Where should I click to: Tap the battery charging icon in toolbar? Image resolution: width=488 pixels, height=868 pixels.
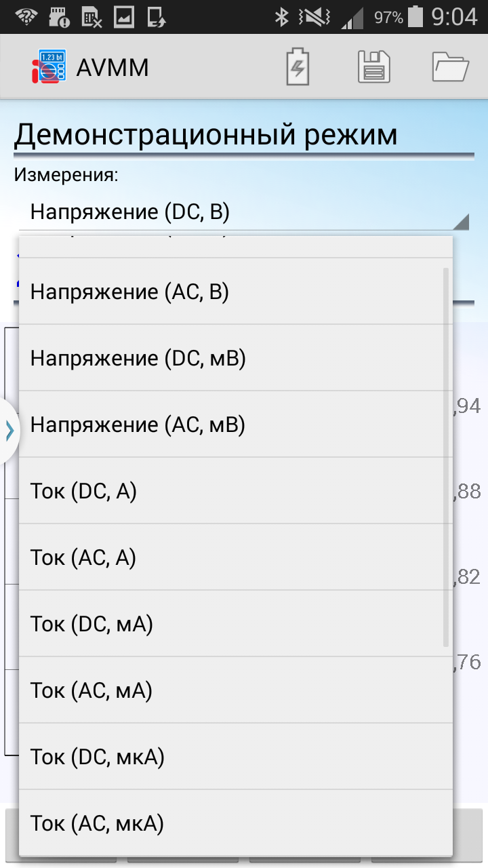298,66
